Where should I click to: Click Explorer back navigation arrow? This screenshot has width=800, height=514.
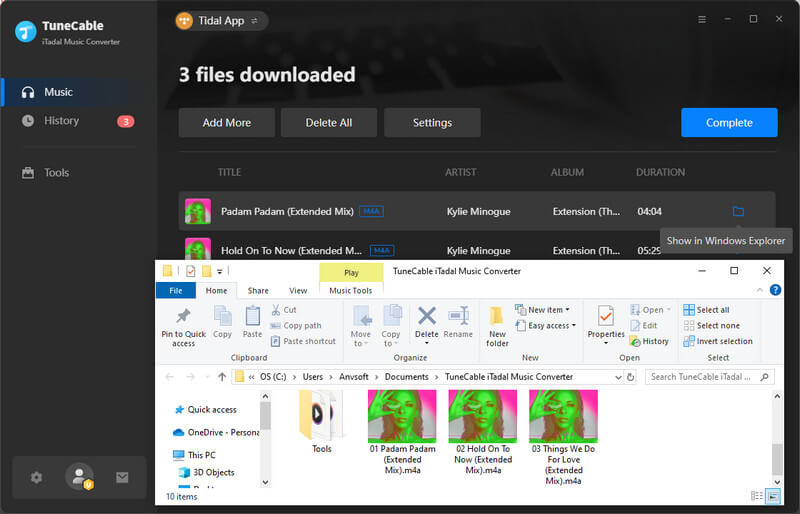169,377
